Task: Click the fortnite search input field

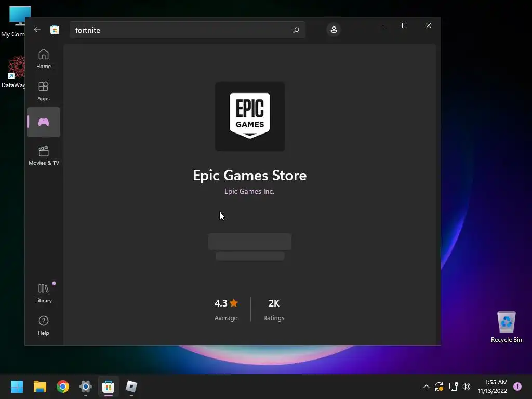Action: pyautogui.click(x=187, y=30)
